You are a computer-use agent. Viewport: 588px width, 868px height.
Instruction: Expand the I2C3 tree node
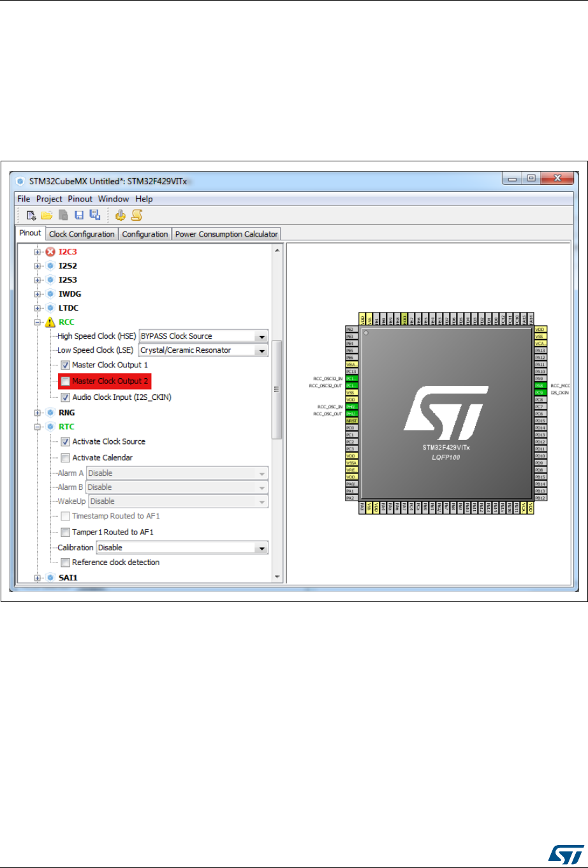38,252
